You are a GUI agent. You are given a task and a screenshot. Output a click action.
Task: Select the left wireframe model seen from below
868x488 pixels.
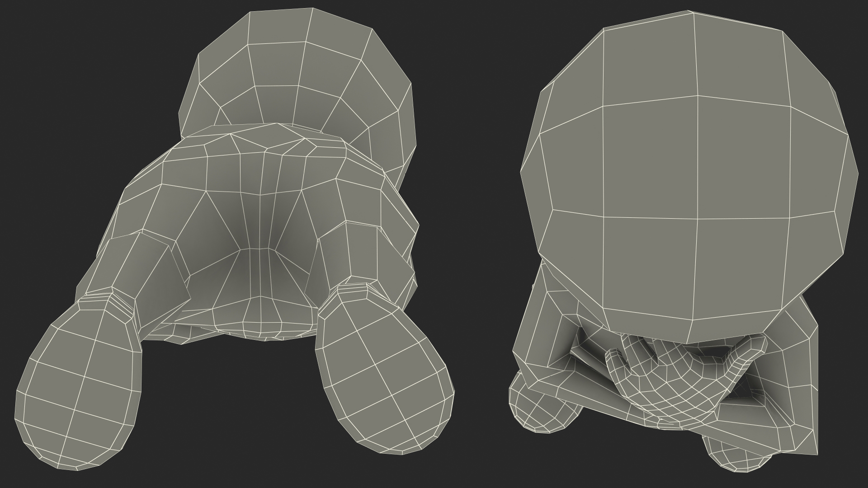[x=235, y=239]
